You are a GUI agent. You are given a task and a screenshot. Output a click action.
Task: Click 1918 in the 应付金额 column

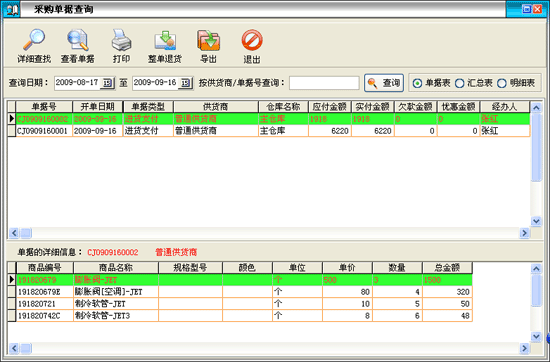click(x=330, y=119)
